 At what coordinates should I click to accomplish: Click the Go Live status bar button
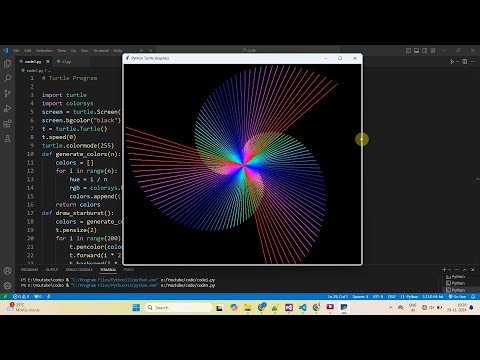click(x=457, y=296)
